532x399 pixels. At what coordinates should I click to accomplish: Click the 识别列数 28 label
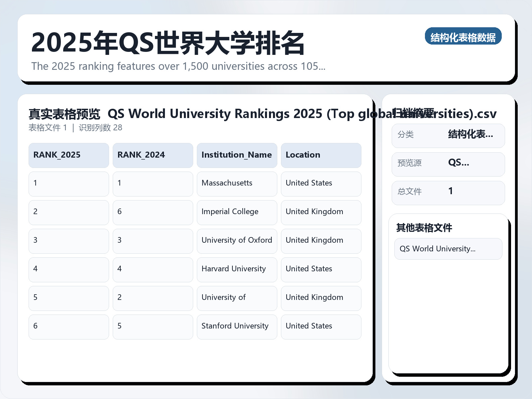click(x=100, y=127)
